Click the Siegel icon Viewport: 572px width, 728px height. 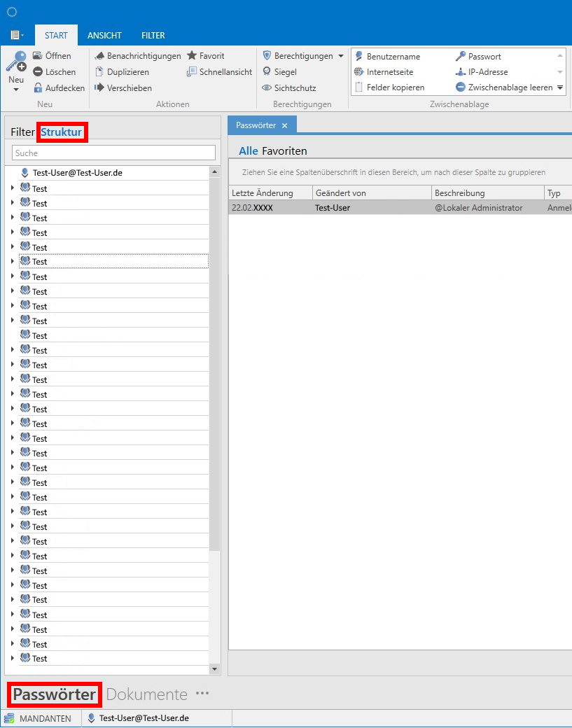click(x=267, y=72)
